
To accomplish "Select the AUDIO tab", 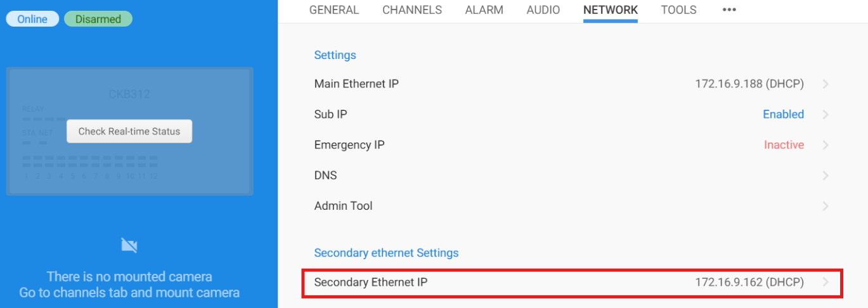I will click(x=543, y=10).
